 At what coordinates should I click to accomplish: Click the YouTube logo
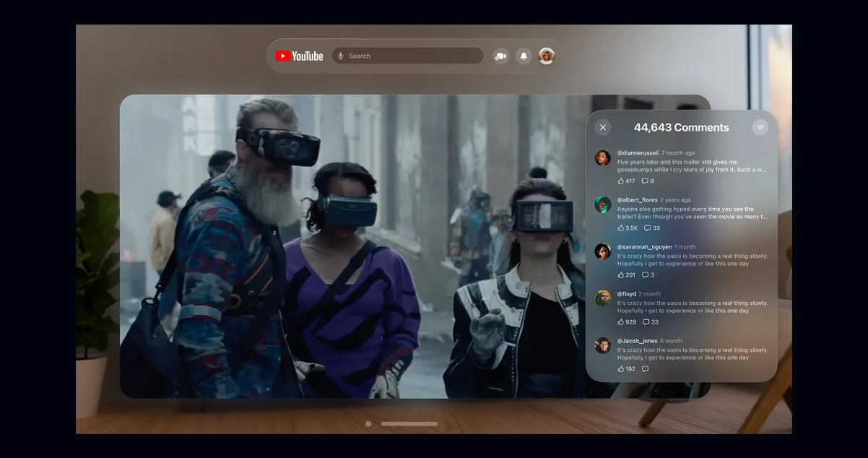pos(299,56)
